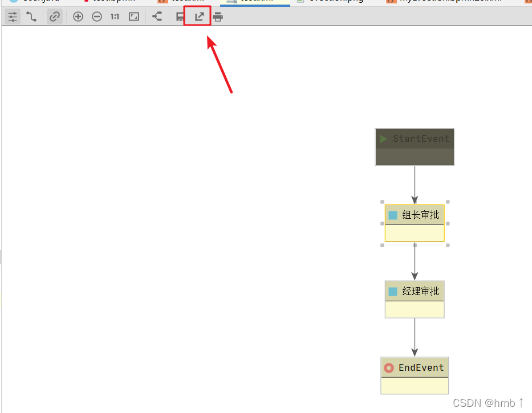This screenshot has height=413, width=532.
Task: Reset zoom to actual size 1:1
Action: [x=115, y=17]
